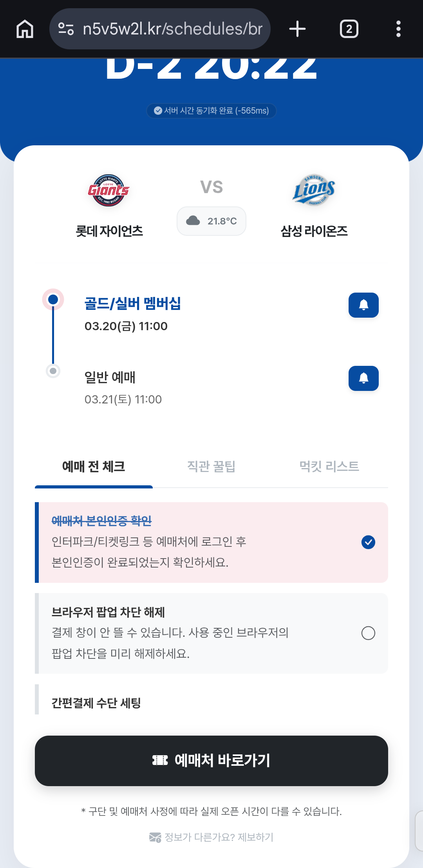Enable alert bell for 일반 예매

363,378
